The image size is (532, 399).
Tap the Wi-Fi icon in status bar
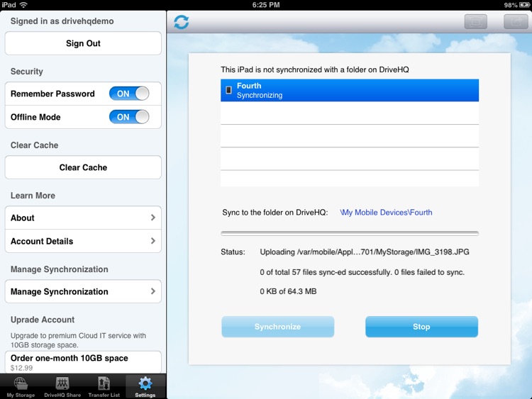pos(23,5)
